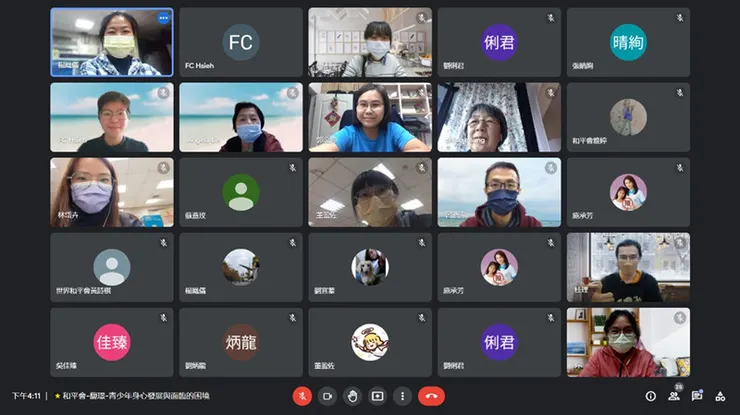Click the angel cartoon avatar tile
This screenshot has width=740, height=415.
tap(370, 342)
